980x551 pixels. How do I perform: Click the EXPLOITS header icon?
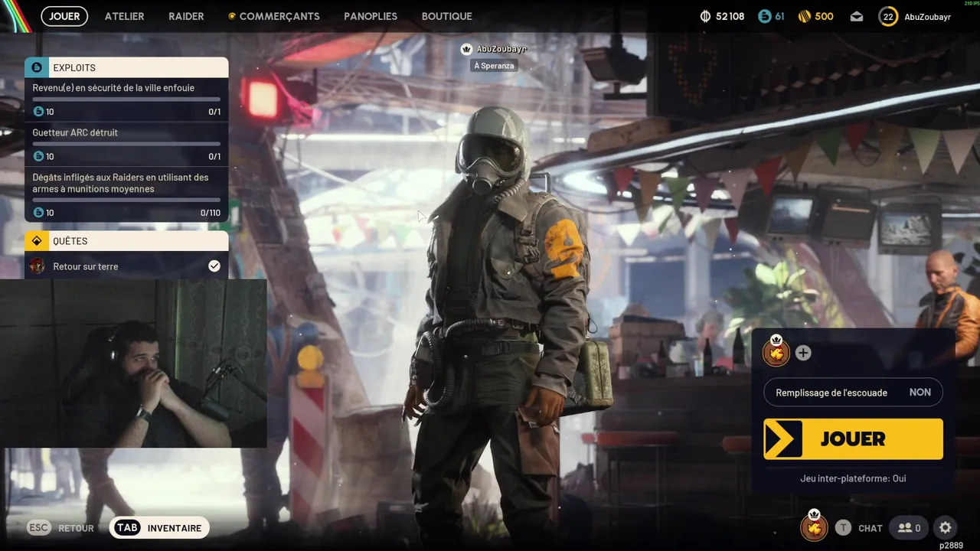[36, 67]
